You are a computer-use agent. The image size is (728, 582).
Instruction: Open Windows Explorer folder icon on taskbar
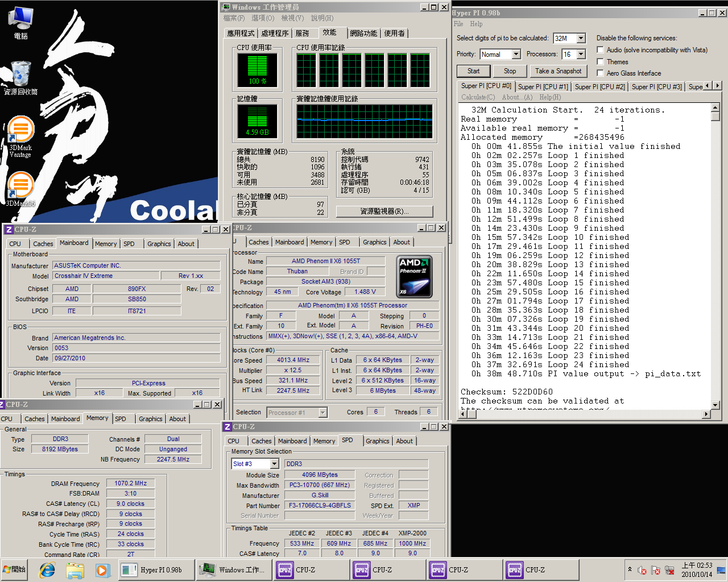(75, 569)
